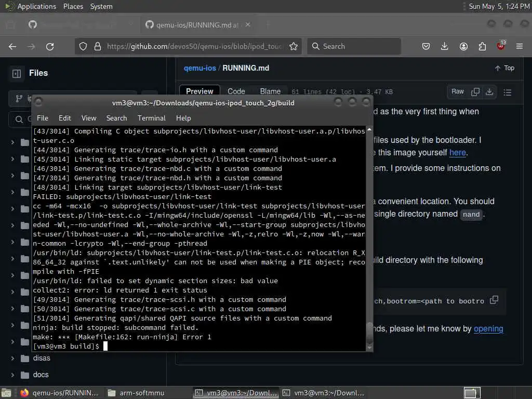Copy raw file contents icon
532x399 pixels.
coord(475,92)
